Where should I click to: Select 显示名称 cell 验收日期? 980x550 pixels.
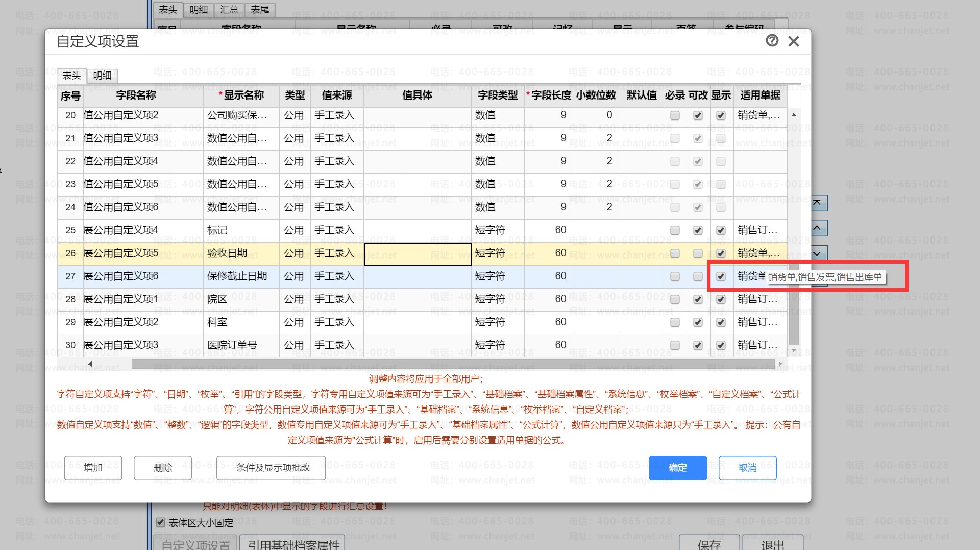point(241,253)
